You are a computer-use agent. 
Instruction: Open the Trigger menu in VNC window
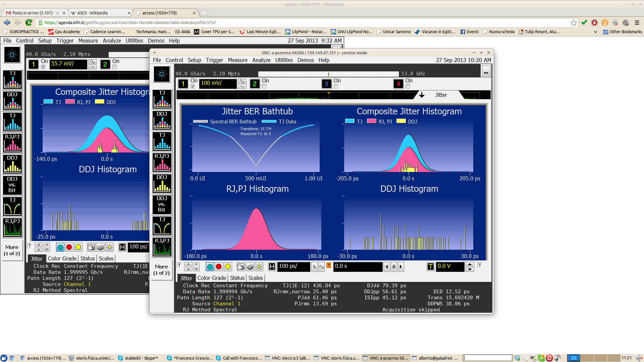(x=214, y=60)
